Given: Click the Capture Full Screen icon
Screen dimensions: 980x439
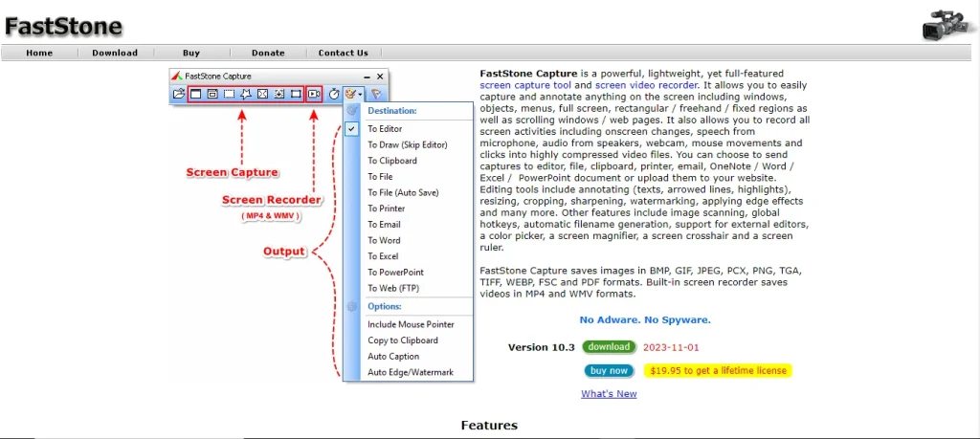Looking at the screenshot, I should (x=262, y=95).
